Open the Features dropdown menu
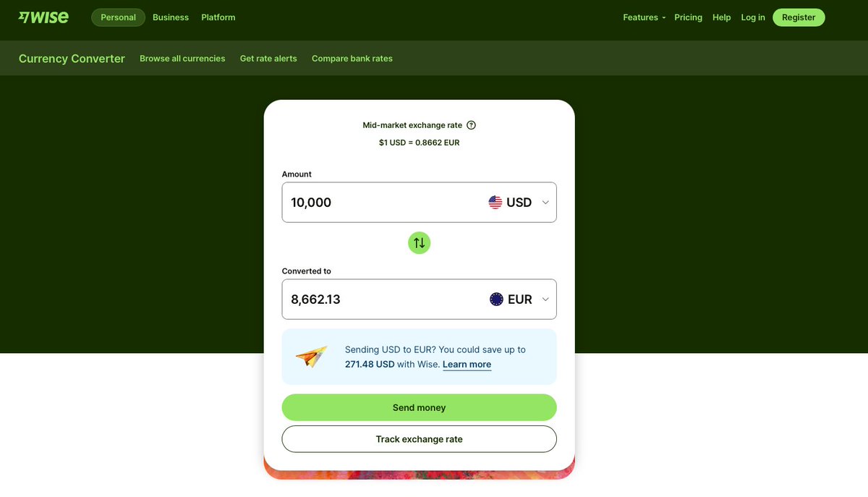The width and height of the screenshot is (868, 497). (x=644, y=17)
